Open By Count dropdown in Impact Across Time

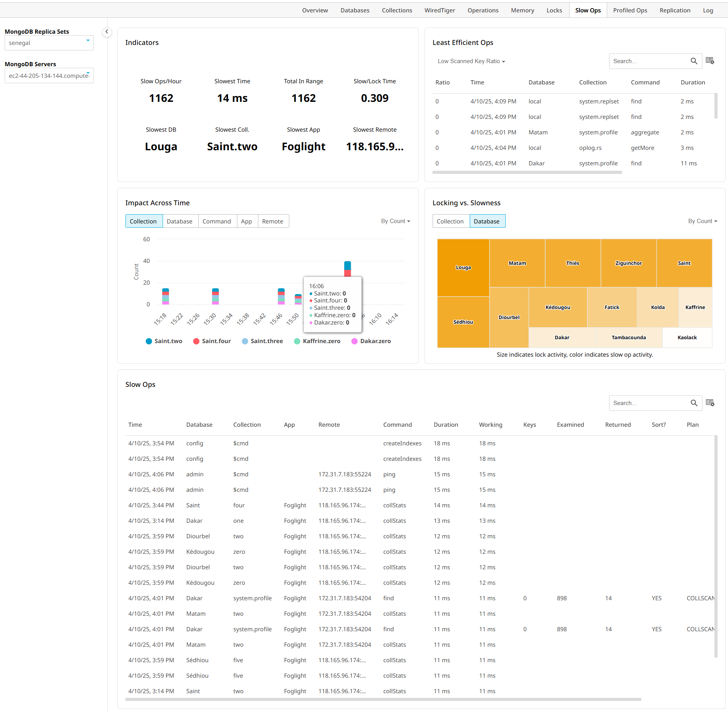tap(395, 221)
